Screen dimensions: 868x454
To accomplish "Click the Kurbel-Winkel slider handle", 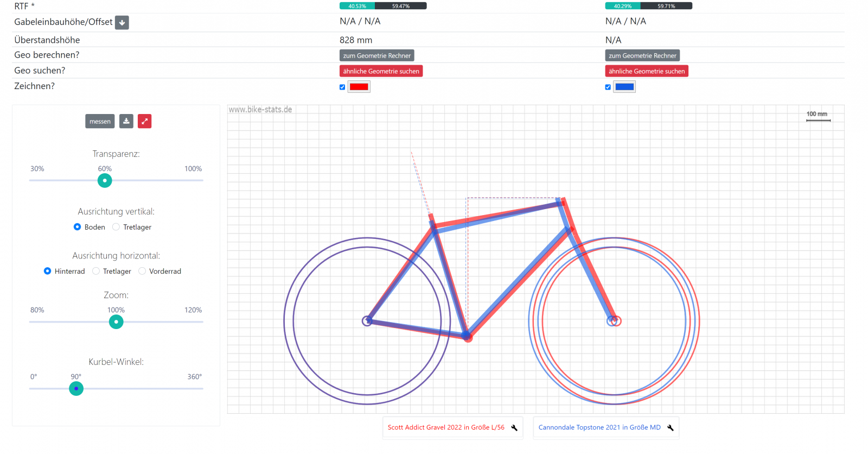I will pos(76,389).
